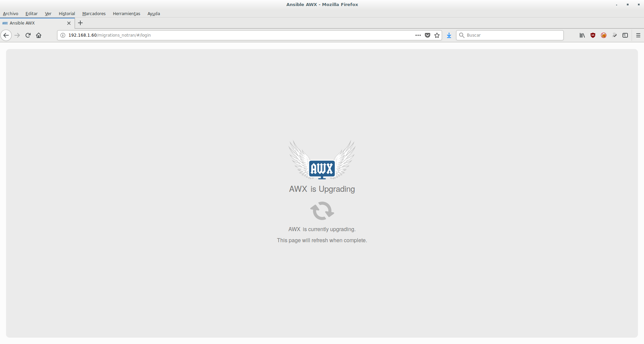Open the Firefox hamburger menu
644x344 pixels.
pos(638,35)
